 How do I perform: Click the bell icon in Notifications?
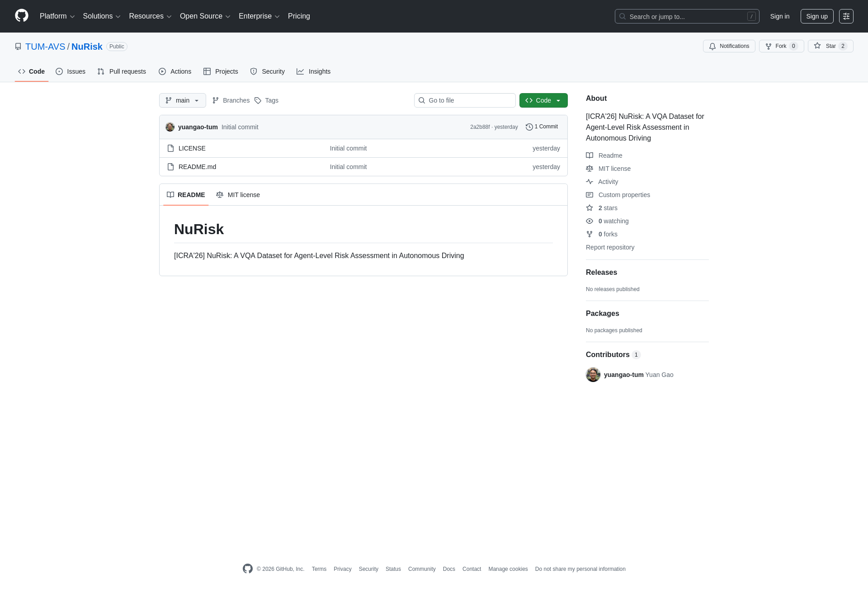point(712,46)
